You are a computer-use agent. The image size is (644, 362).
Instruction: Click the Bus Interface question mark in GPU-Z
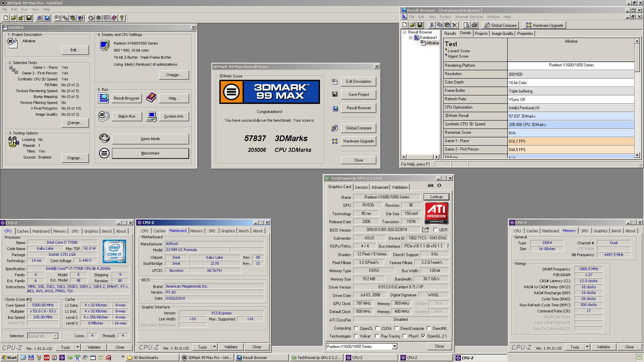tap(447, 246)
